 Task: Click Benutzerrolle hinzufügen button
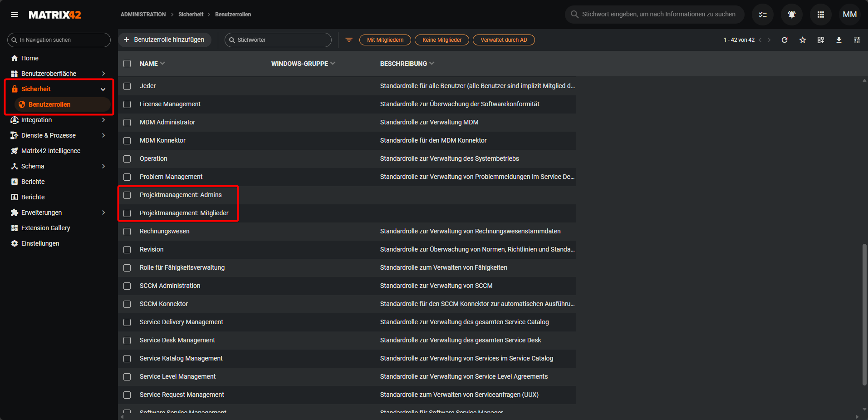165,40
